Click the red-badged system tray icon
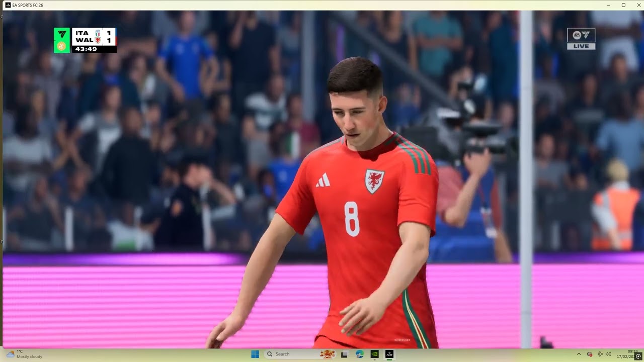The image size is (644, 362). point(590,354)
